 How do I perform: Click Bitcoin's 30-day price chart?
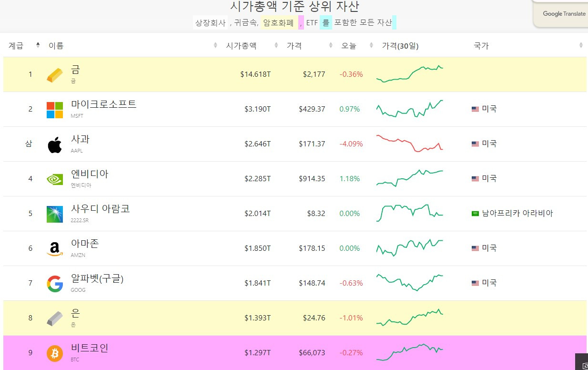pyautogui.click(x=410, y=352)
